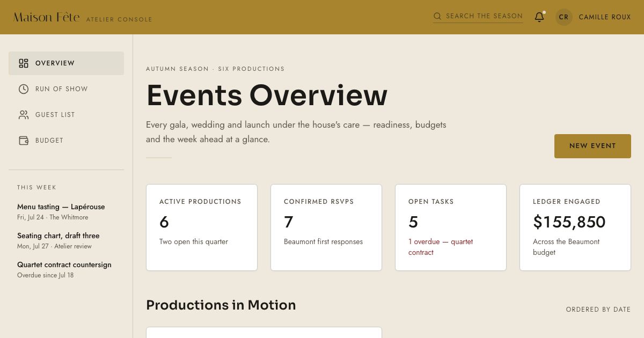Open the Camille Roux account name
This screenshot has height=338, width=644.
tap(605, 17)
